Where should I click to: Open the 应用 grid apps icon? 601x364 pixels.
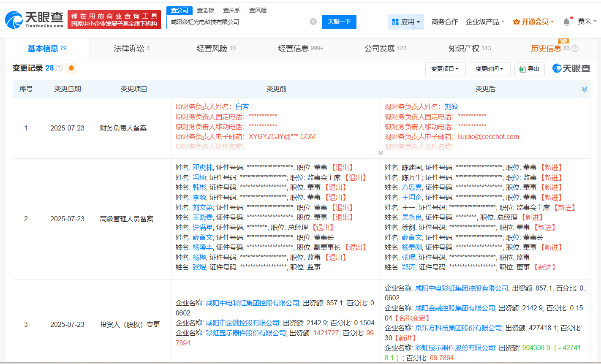point(396,22)
